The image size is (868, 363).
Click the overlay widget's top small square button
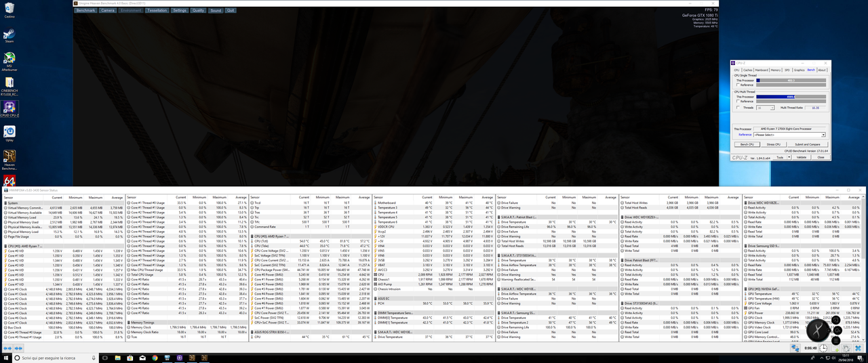coord(835,320)
